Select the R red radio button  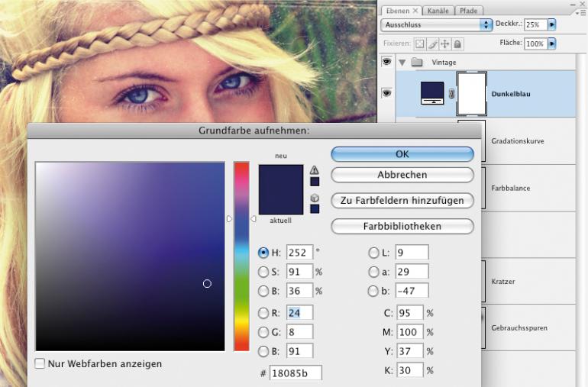(x=263, y=313)
